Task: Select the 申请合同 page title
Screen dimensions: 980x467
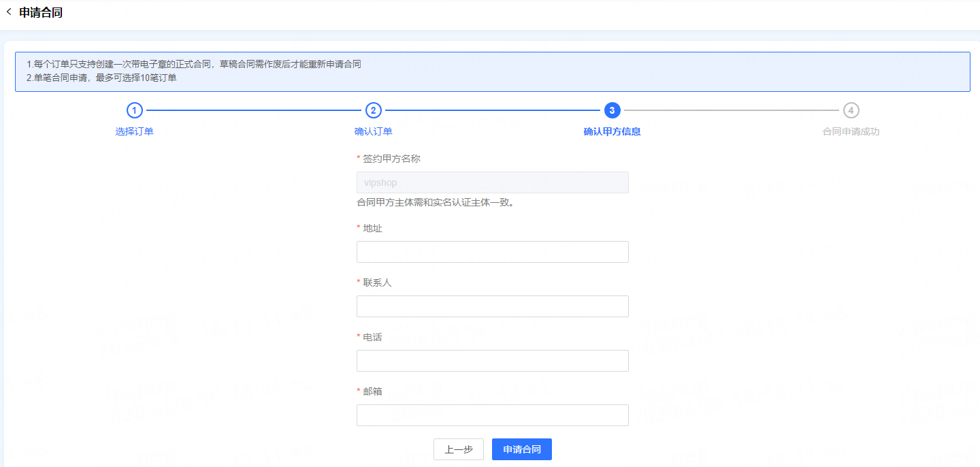Action: 41,12
